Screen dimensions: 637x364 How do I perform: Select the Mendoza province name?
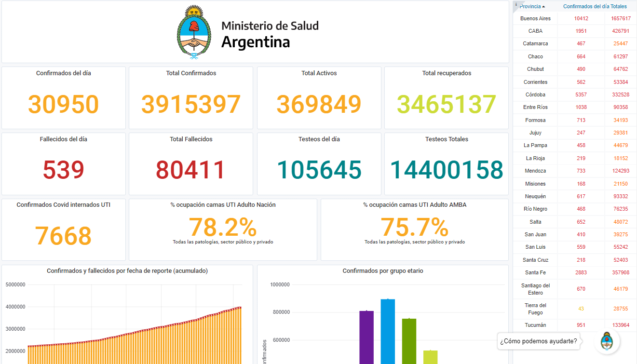click(x=535, y=171)
